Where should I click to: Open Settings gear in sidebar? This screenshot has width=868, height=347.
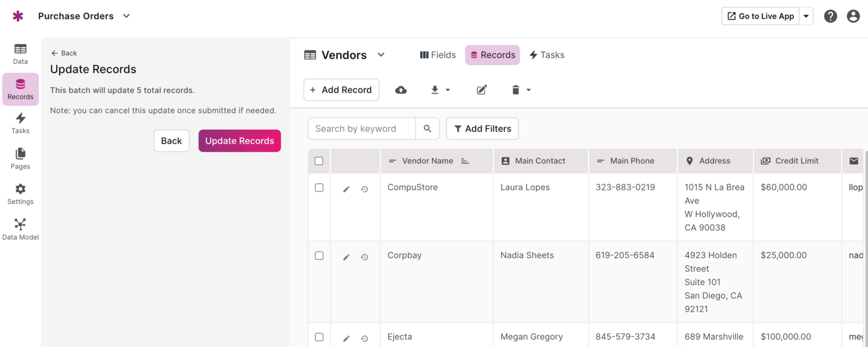tap(20, 194)
